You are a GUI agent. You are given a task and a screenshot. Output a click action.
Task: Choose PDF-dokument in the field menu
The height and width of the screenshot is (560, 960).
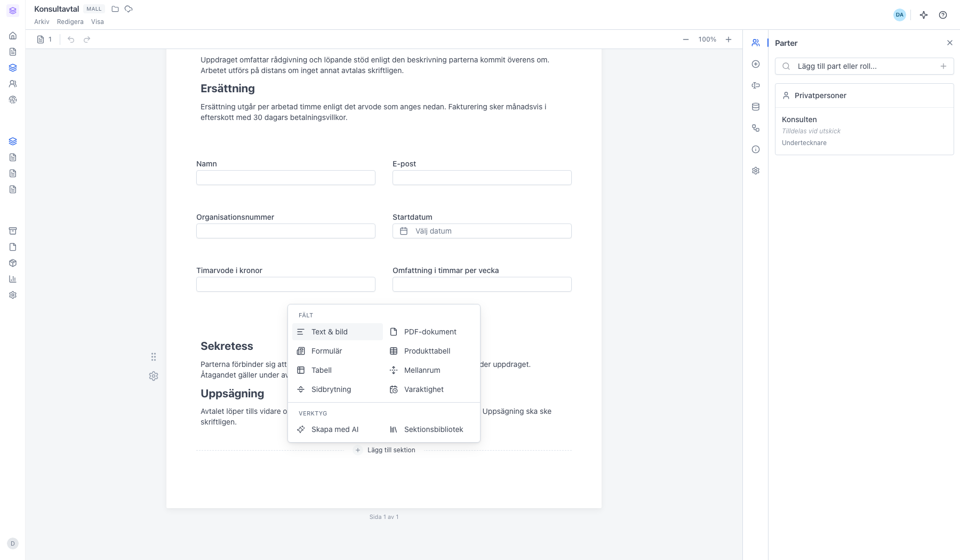pos(430,332)
